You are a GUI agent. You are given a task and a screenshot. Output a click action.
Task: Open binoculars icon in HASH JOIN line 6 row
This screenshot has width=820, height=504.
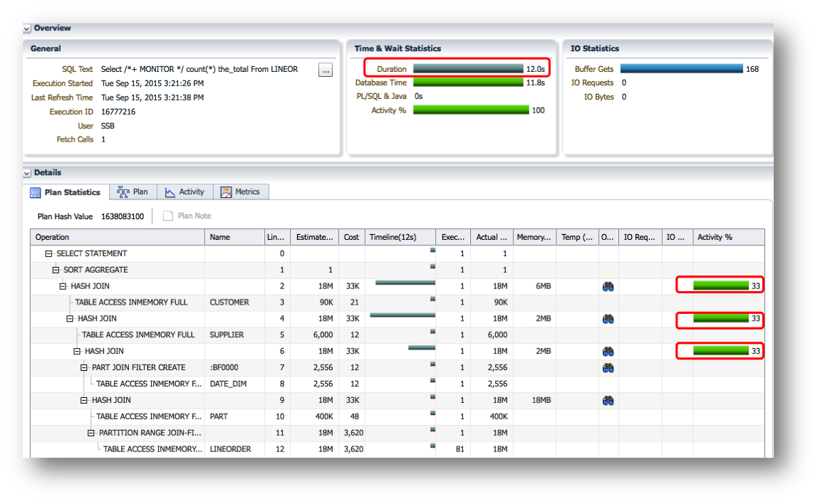tap(608, 352)
